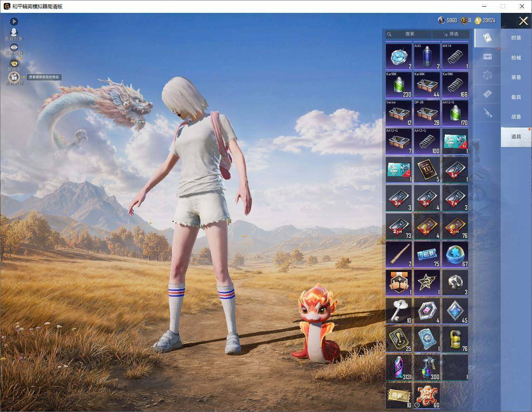
Task: Select the spray gun item, 300
Action: 427,367
